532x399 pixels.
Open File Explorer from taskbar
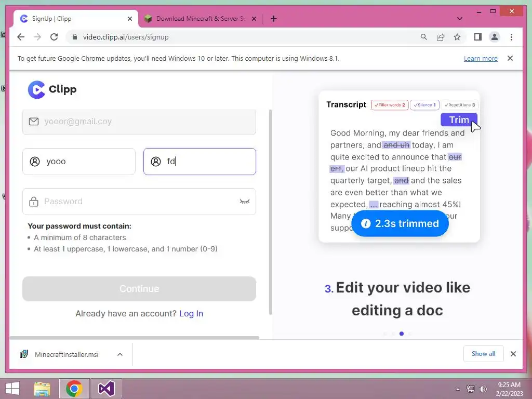click(x=42, y=389)
